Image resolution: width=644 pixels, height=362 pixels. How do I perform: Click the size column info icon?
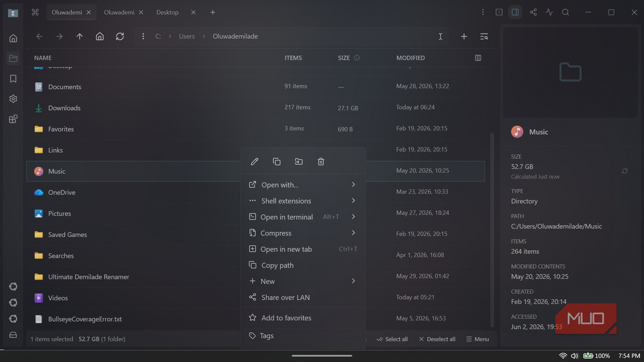pos(357,58)
